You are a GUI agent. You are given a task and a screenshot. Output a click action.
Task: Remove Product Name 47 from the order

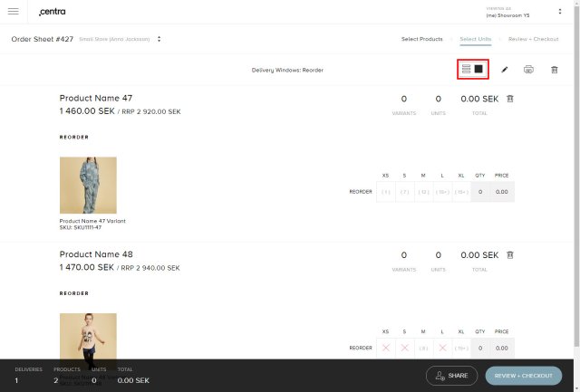coord(509,99)
